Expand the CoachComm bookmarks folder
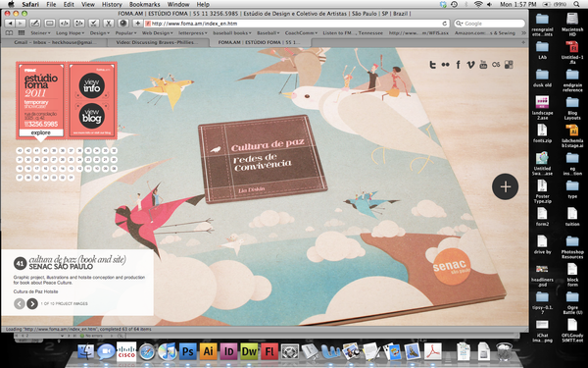Screen dimensions: 588x368 [301, 33]
